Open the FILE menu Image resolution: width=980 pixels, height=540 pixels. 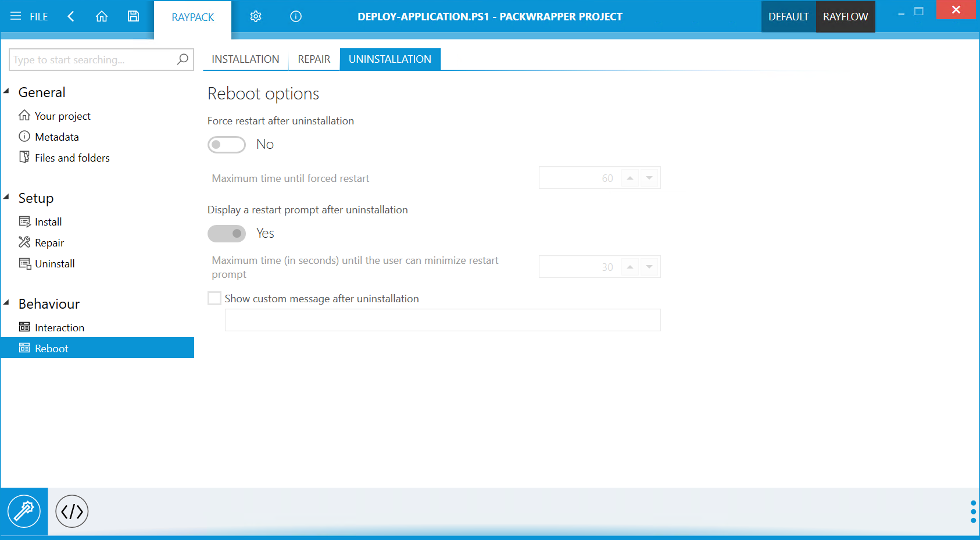(30, 16)
